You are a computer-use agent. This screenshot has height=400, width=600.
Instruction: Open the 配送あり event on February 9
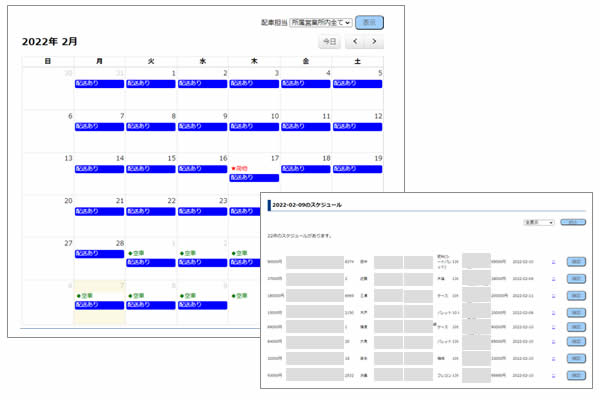click(x=202, y=126)
